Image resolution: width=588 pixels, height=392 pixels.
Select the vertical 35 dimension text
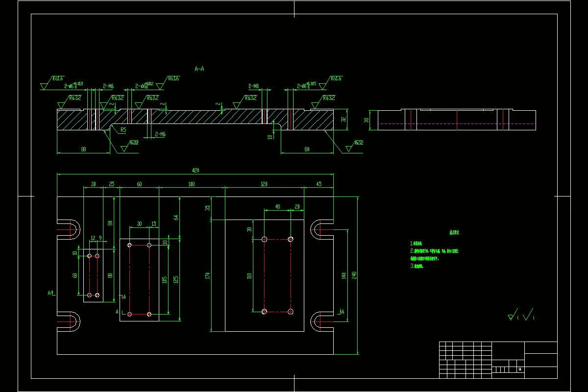(x=208, y=208)
